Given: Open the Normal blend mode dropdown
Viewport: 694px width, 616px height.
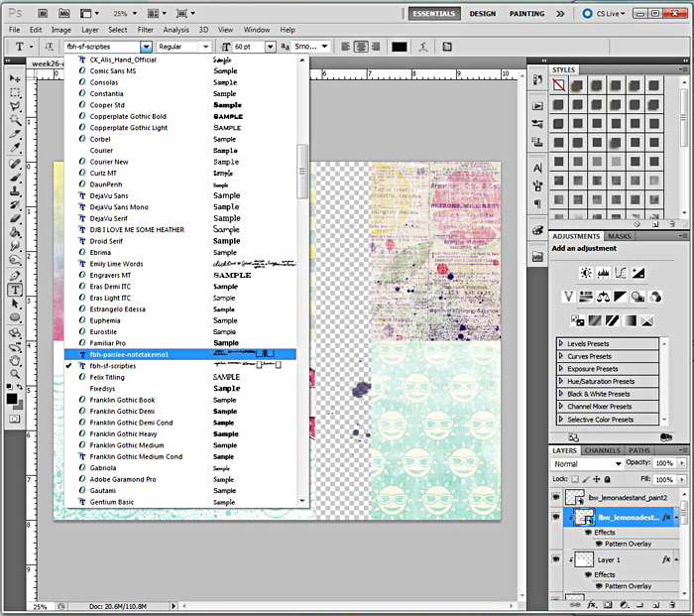Looking at the screenshot, I should pos(586,463).
